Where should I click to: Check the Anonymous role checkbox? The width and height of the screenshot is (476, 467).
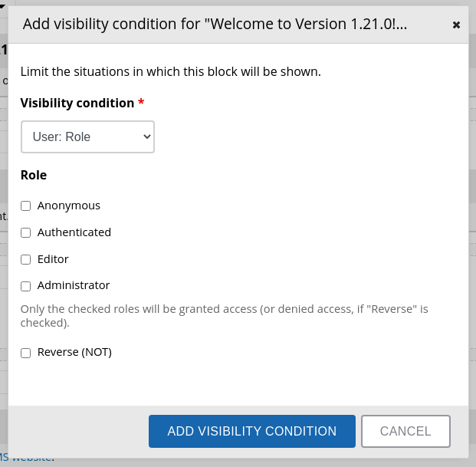tap(26, 206)
